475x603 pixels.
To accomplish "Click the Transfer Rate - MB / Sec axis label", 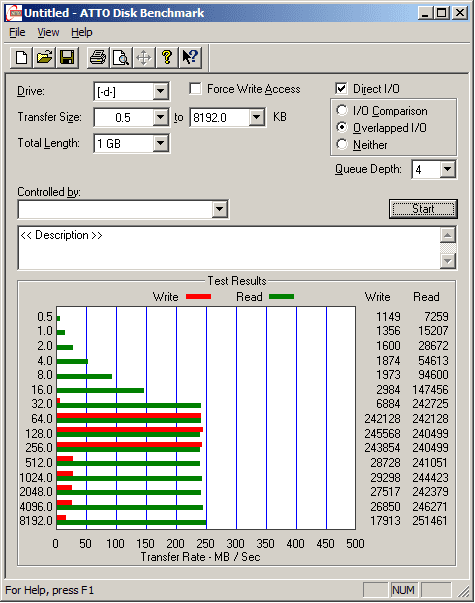I will [200, 557].
